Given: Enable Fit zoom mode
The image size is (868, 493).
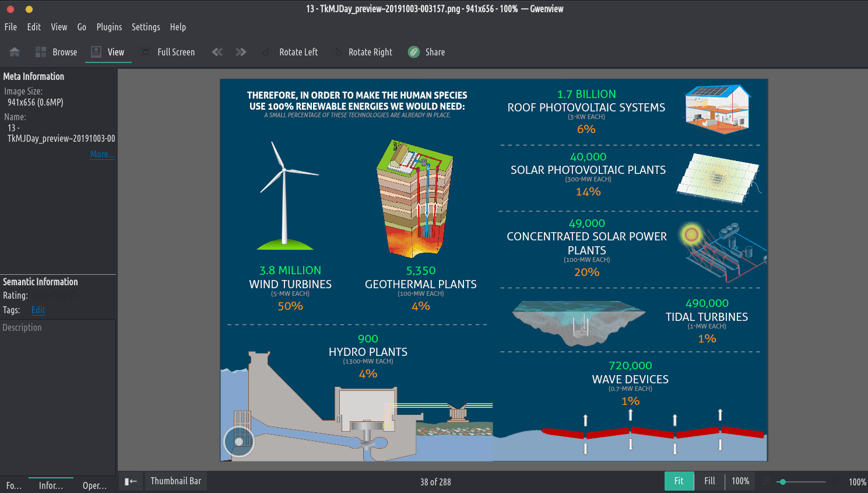Looking at the screenshot, I should pyautogui.click(x=679, y=481).
